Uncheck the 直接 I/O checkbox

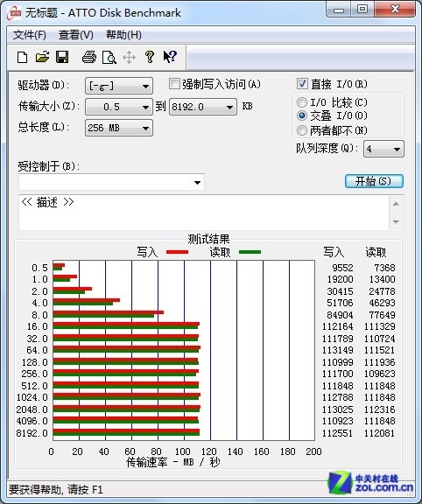302,84
